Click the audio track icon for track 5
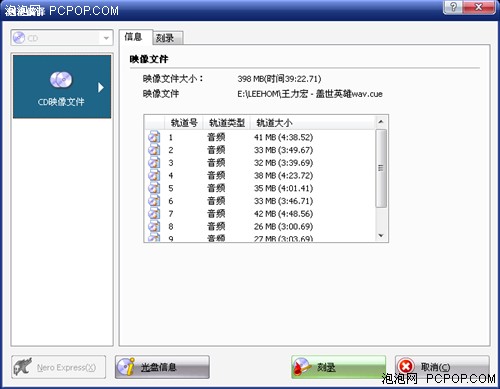The image size is (500, 389). (x=154, y=188)
